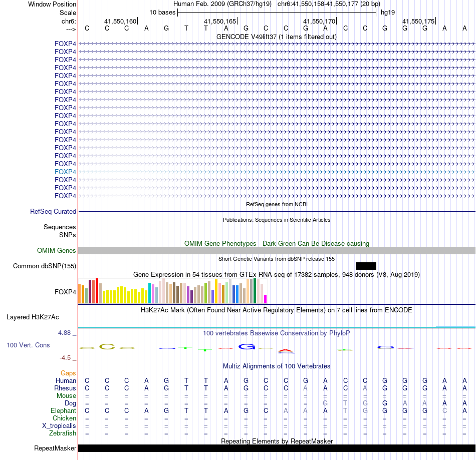Click the Mouse alignment row label
Screen dimensions: 476x460
[x=67, y=396]
